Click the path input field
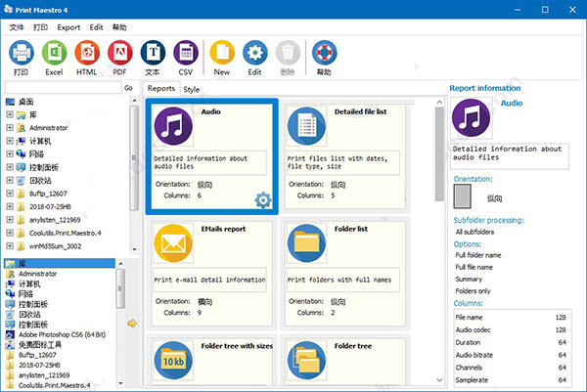Screen dimensions: 587x392 (63, 88)
